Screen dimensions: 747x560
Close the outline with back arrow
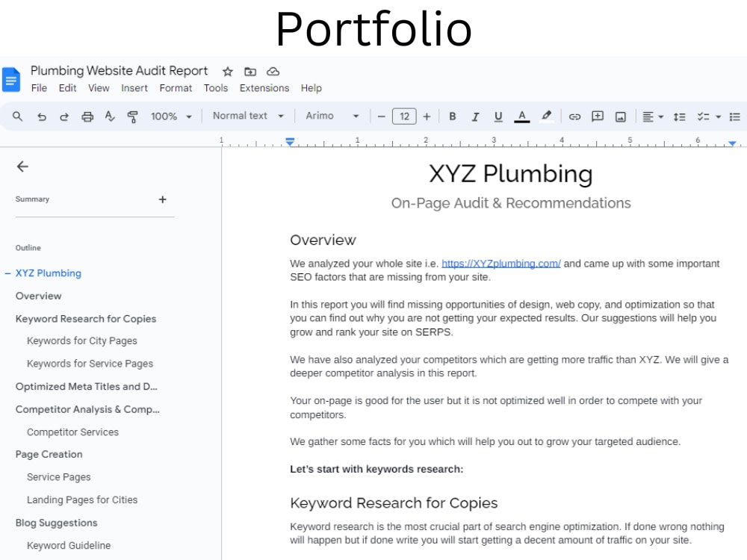[22, 167]
